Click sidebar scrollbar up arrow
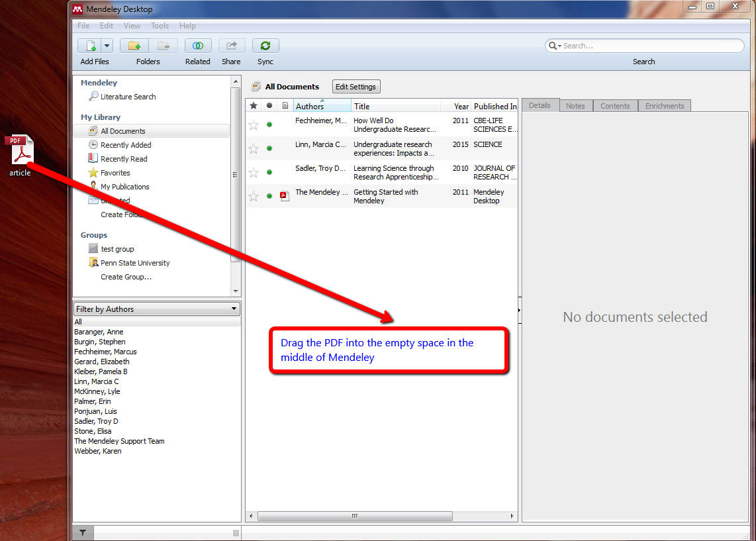 [236, 81]
